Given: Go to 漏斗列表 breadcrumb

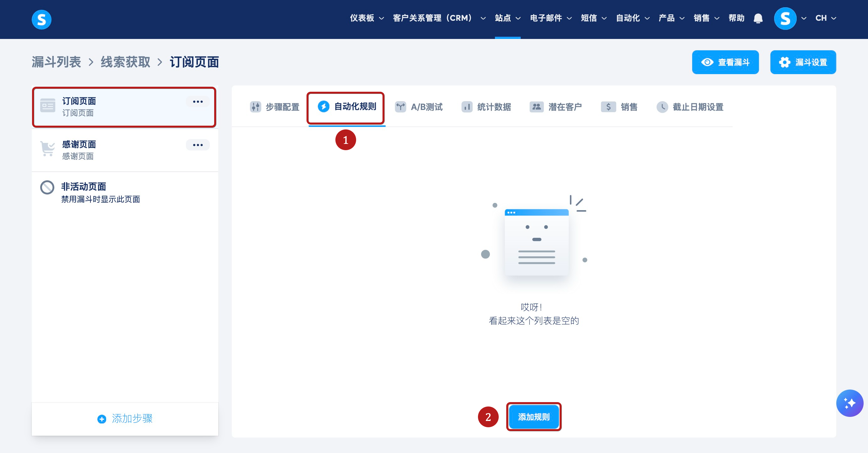Looking at the screenshot, I should [x=56, y=62].
